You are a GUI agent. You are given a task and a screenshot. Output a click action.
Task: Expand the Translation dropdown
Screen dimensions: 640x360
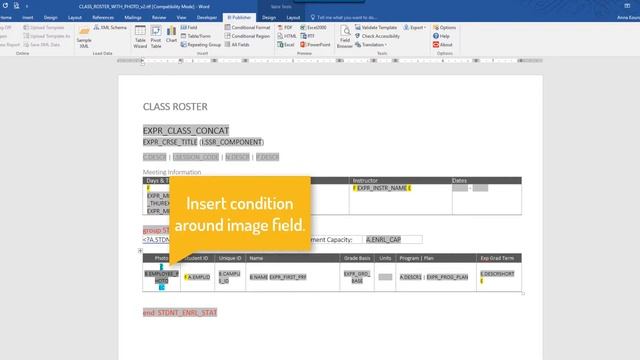pyautogui.click(x=371, y=44)
